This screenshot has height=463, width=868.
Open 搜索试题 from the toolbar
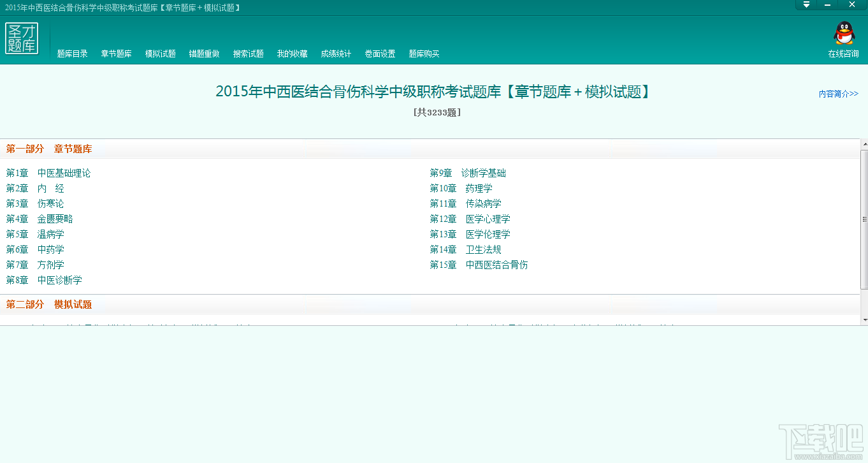point(249,54)
